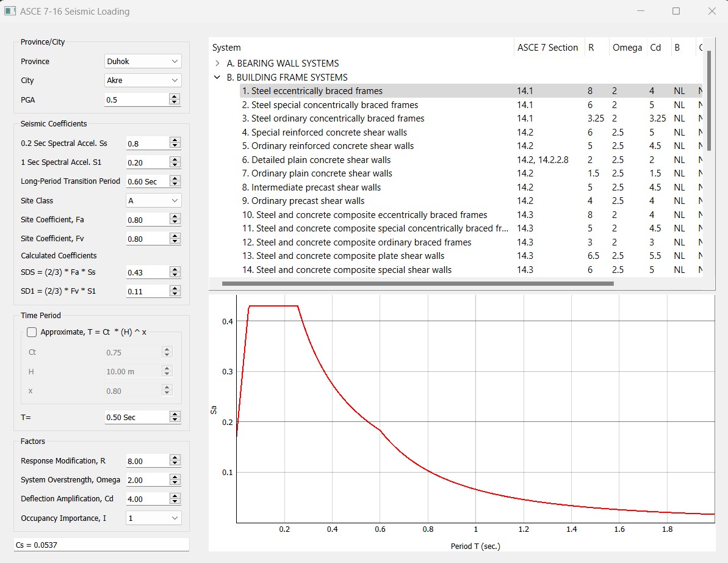The image size is (728, 563).
Task: Click the Response Modification R field
Action: pos(147,461)
